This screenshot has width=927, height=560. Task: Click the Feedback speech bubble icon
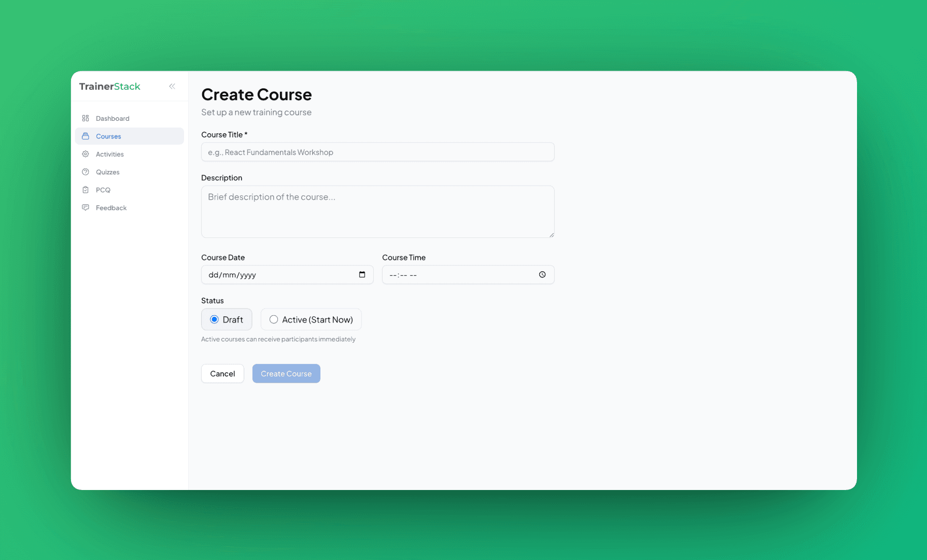pyautogui.click(x=86, y=207)
